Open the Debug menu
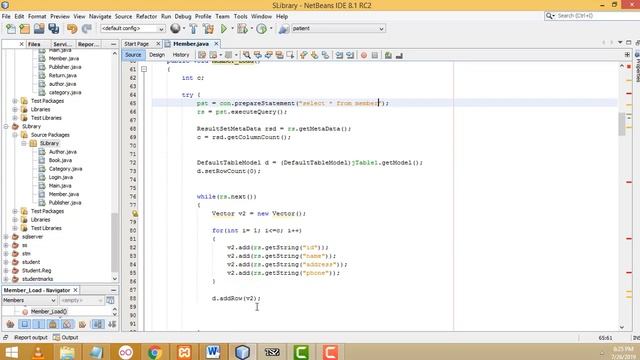 tap(183, 16)
